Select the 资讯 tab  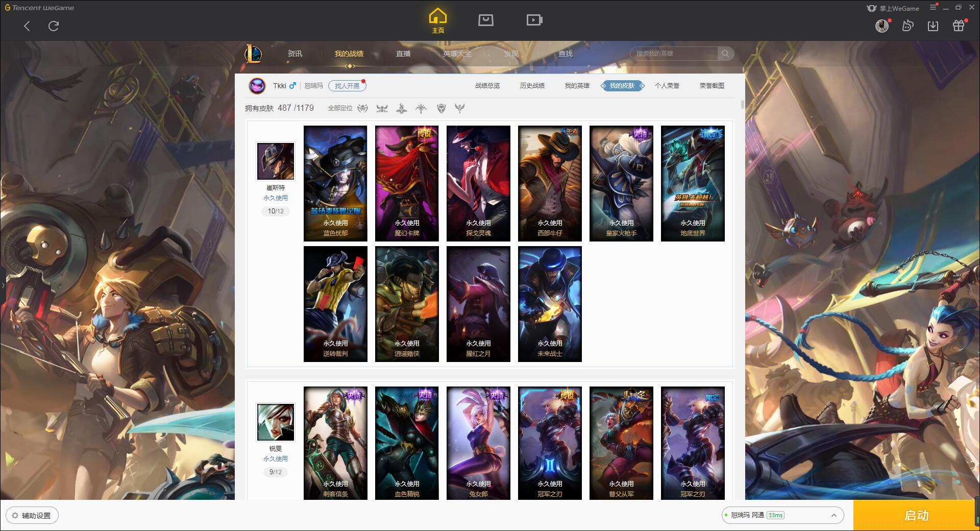(295, 54)
